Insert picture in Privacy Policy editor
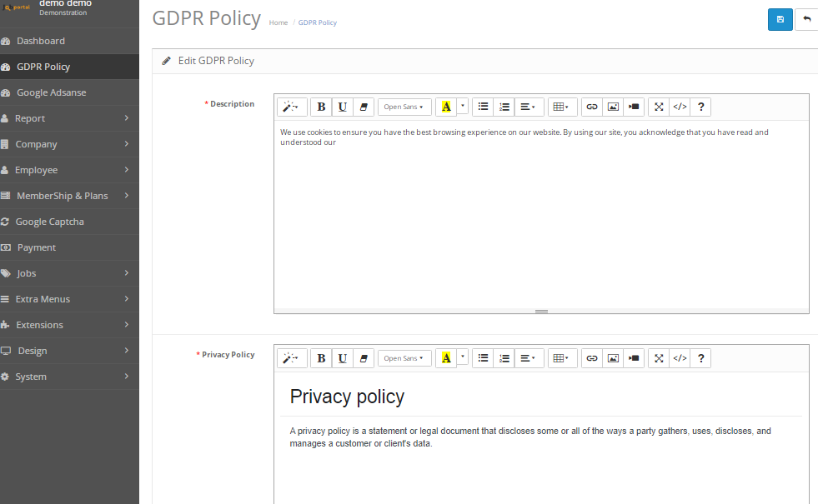The image size is (818, 504). 613,358
